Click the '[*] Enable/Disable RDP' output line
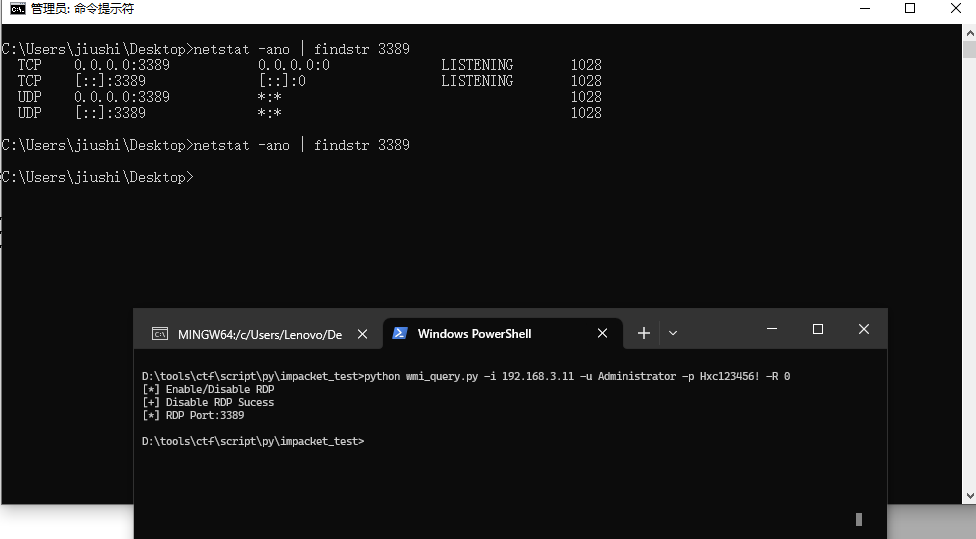This screenshot has width=976, height=539. click(208, 389)
